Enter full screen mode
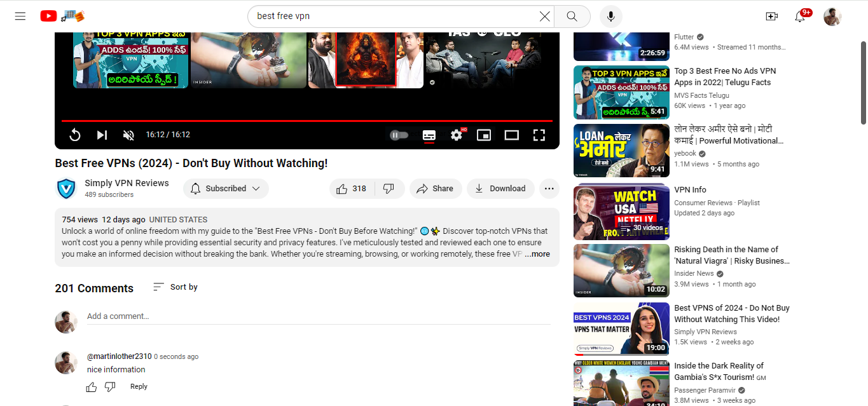This screenshot has height=406, width=868. 539,135
